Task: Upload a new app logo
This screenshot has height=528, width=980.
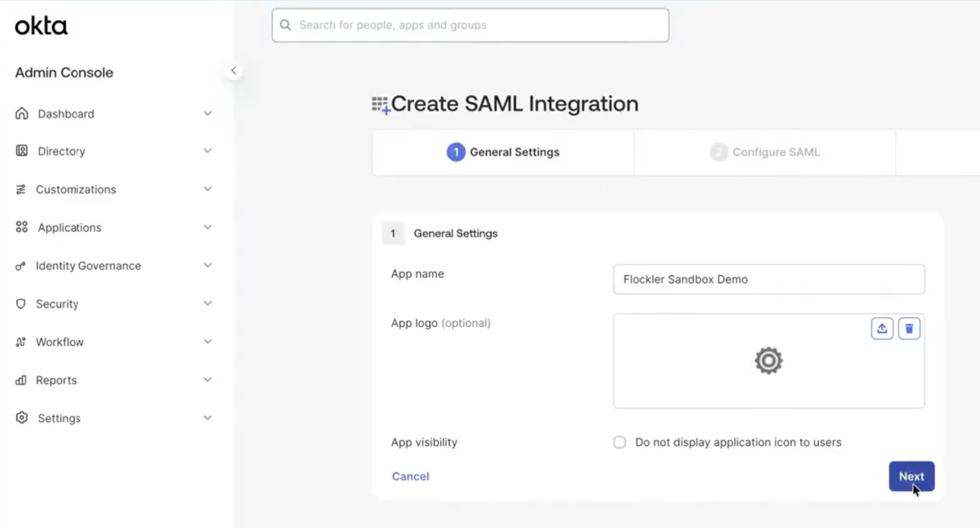Action: [x=882, y=328]
